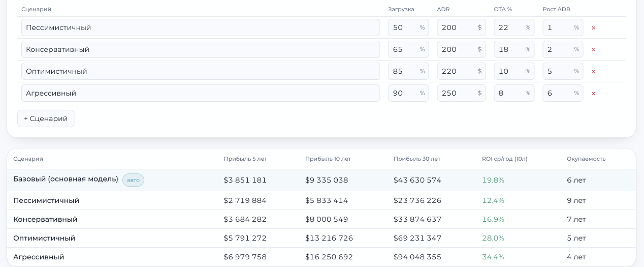Select the Окупаемость column header
The height and width of the screenshot is (267, 644).
pyautogui.click(x=586, y=159)
